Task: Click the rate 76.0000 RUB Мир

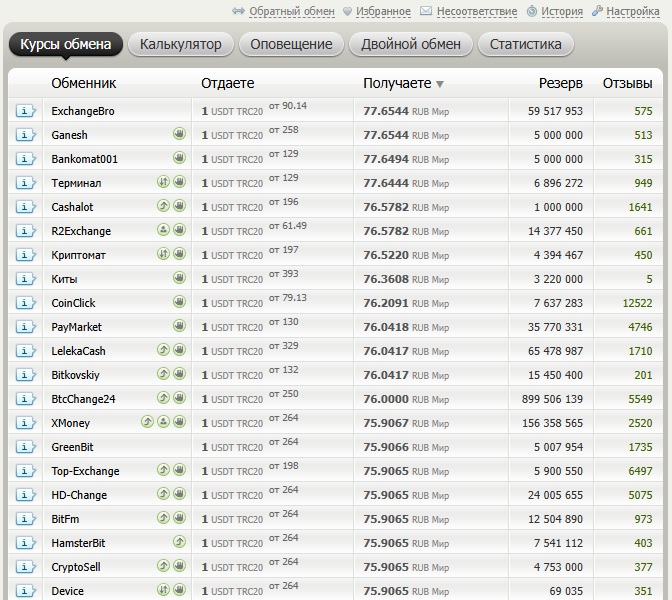Action: point(406,399)
